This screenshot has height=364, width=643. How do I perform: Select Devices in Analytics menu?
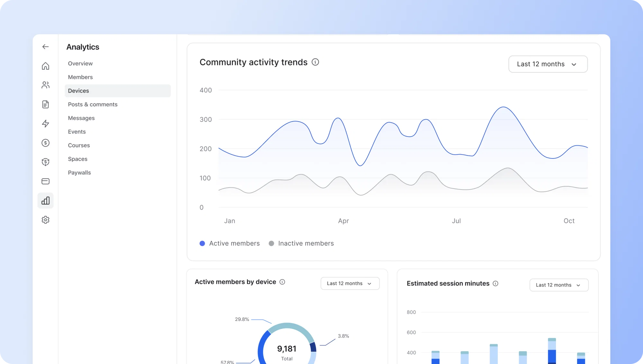pyautogui.click(x=118, y=91)
